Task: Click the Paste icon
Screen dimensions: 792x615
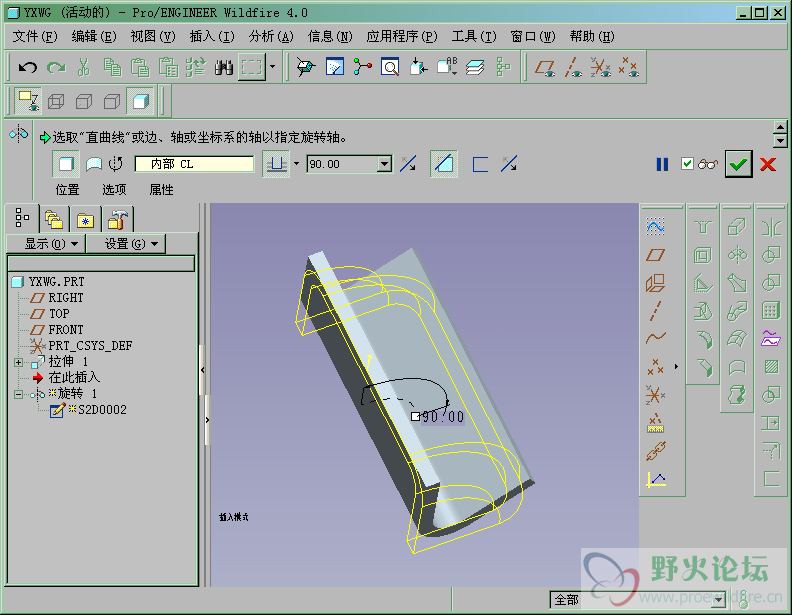Action: coord(140,67)
